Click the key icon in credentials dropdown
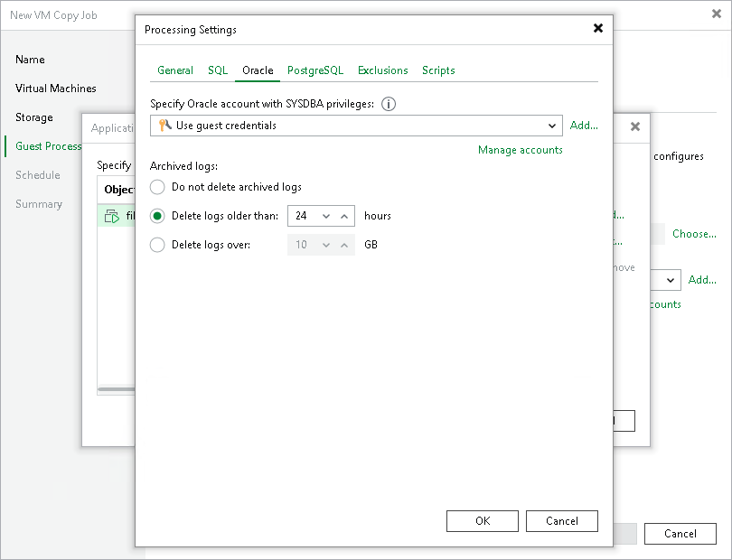Screen dimensions: 732x560 pyautogui.click(x=164, y=125)
